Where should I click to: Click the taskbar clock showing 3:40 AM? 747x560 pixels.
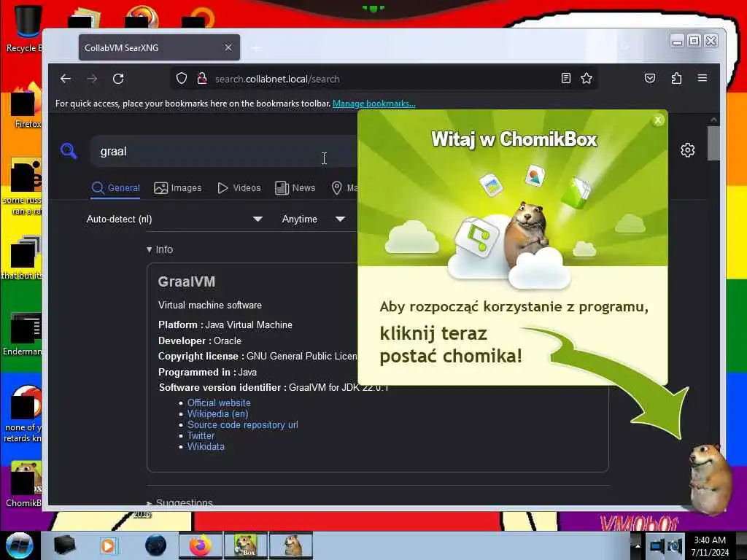tap(710, 545)
